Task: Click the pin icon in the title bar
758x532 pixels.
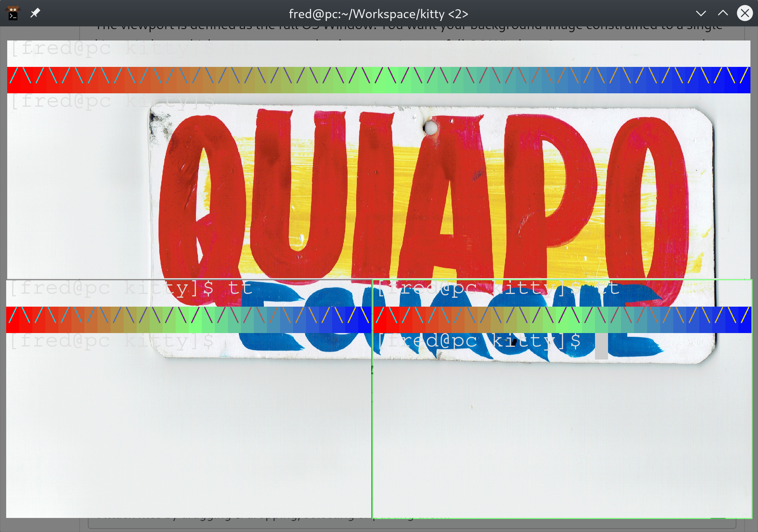Action: pos(35,13)
